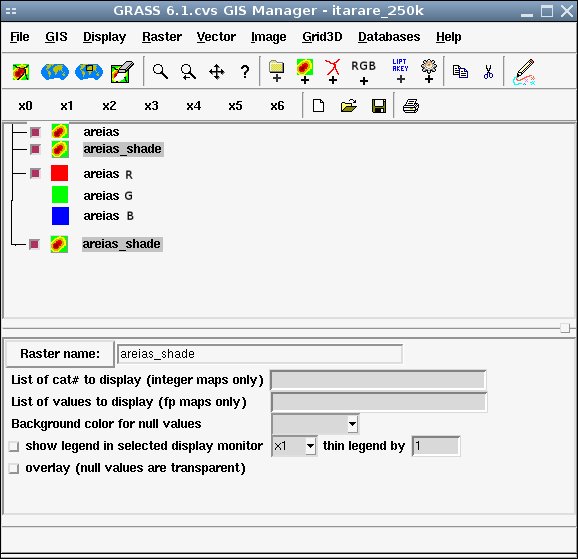Select the bottom areias_shade tree layer
The height and width of the screenshot is (559, 578).
(x=122, y=244)
